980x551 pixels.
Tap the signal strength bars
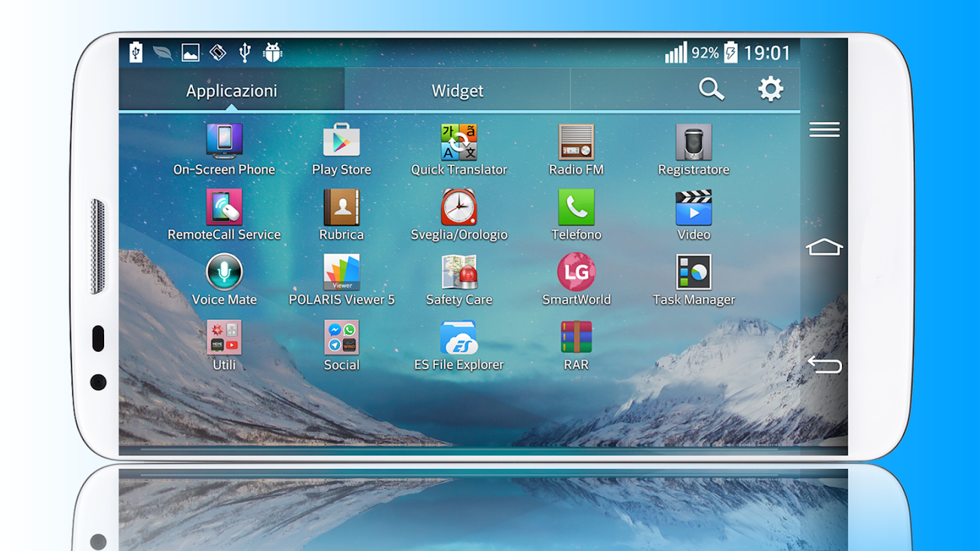(676, 52)
